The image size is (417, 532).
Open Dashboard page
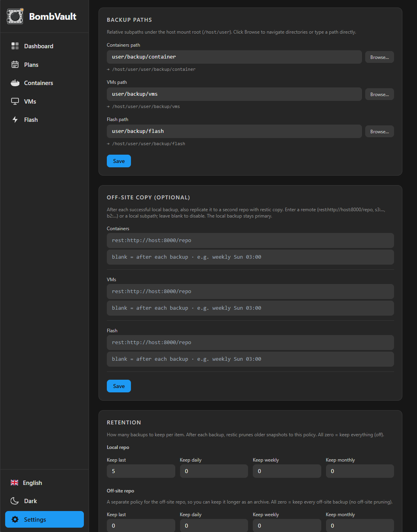click(44, 46)
